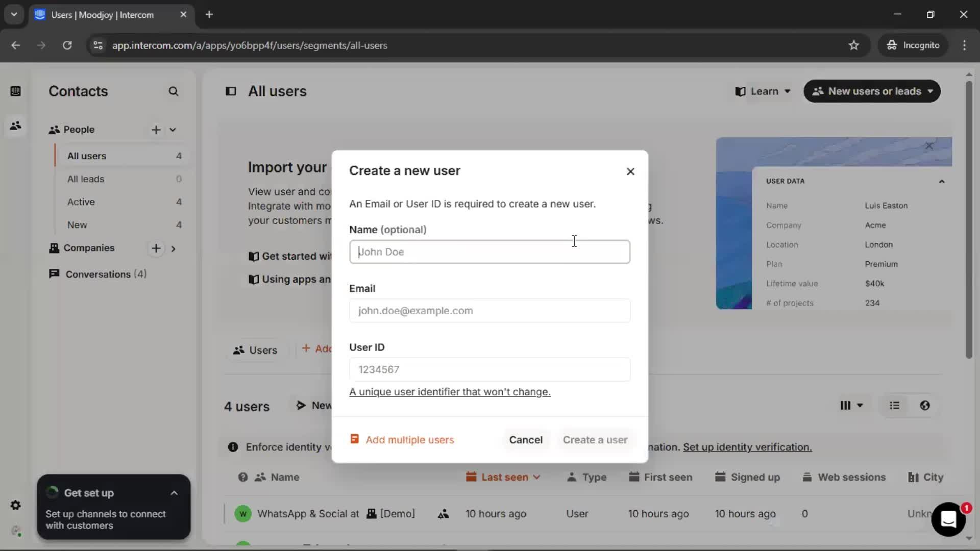
Task: Click the Type column header
Action: click(587, 477)
